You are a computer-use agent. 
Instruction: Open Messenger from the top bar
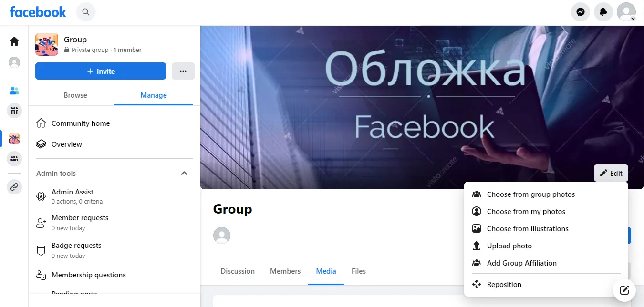581,12
